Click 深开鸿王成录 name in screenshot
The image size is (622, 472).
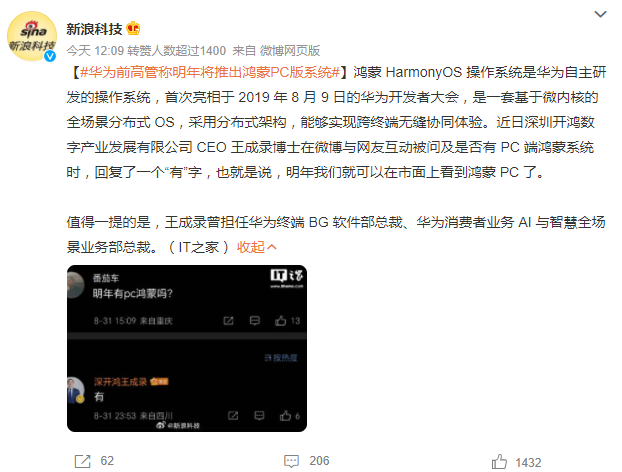(121, 382)
